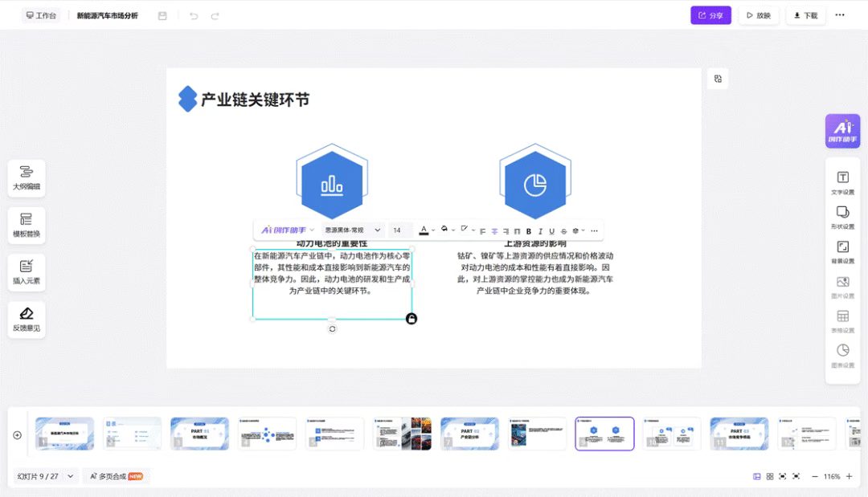This screenshot has height=497, width=868.
Task: Select the first slide thumbnail in filmstrip
Action: pos(63,434)
